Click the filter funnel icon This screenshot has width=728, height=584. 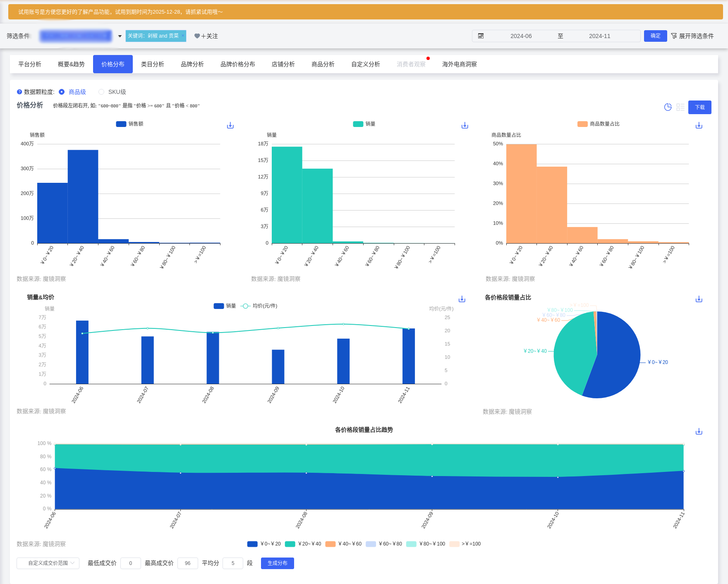pyautogui.click(x=674, y=36)
